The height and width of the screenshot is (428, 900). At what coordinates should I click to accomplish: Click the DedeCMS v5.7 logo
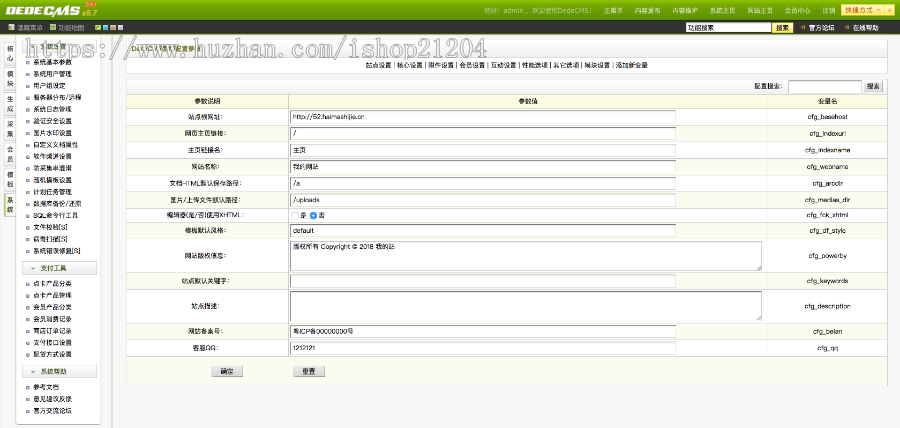point(52,10)
